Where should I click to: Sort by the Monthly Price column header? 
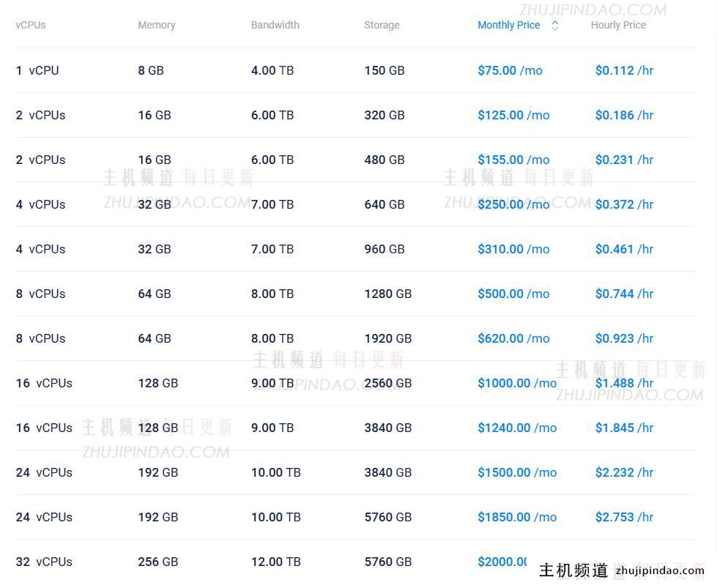click(508, 25)
